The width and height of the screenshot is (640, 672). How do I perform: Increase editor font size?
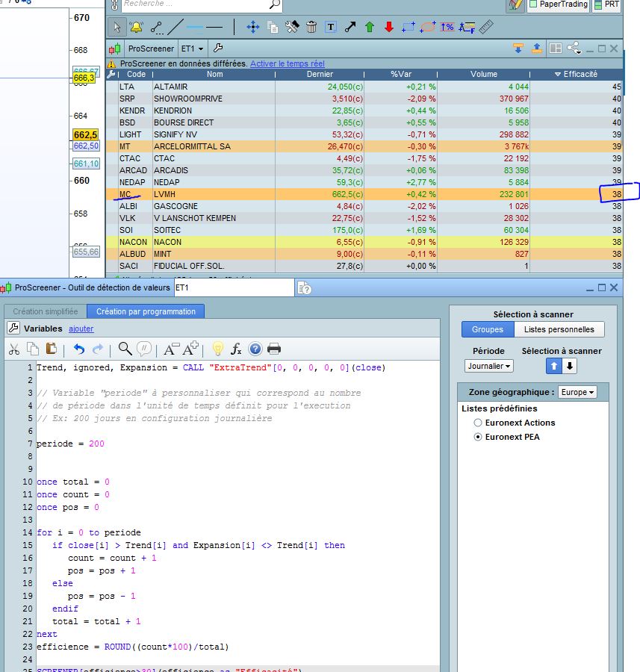[190, 349]
